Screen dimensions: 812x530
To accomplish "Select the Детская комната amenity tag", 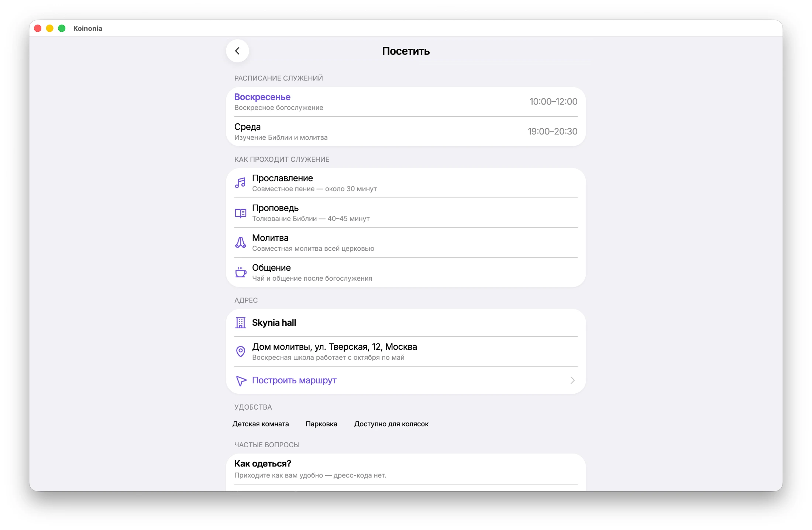I will [261, 424].
